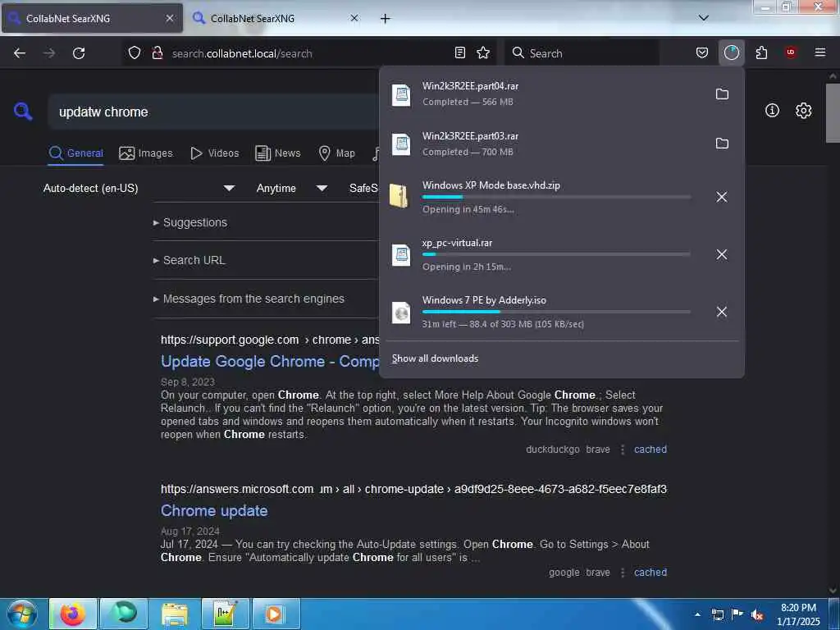Image resolution: width=840 pixels, height=630 pixels.
Task: Click the SearXNG magnifier logo
Action: pos(23,112)
